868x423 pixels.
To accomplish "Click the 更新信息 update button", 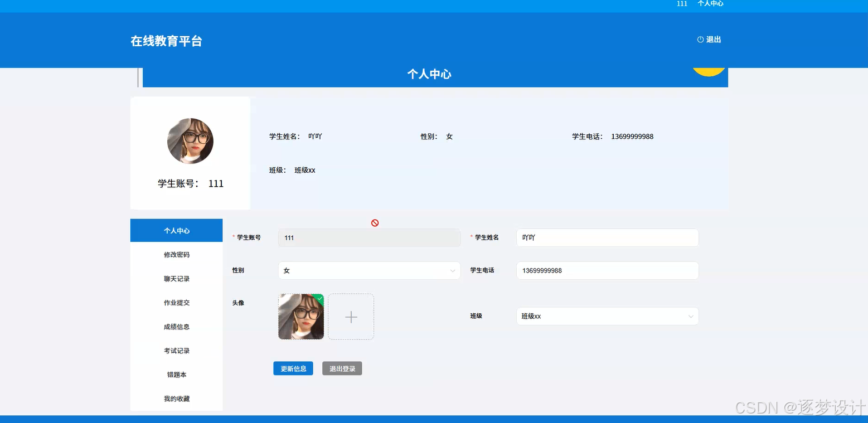I will (293, 368).
